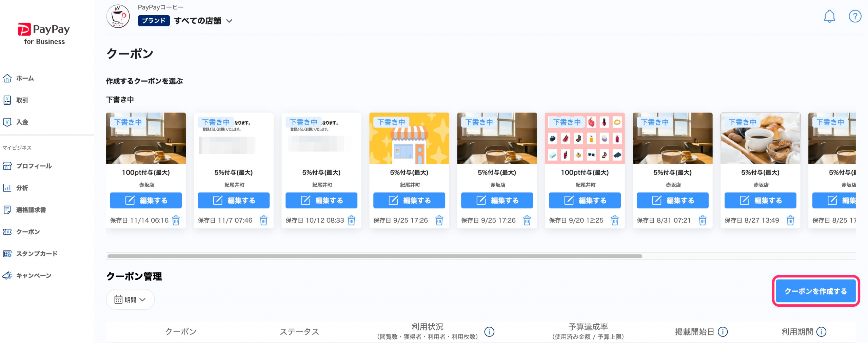
Task: Delete the draft saved 8/27 13:49
Action: pos(790,221)
